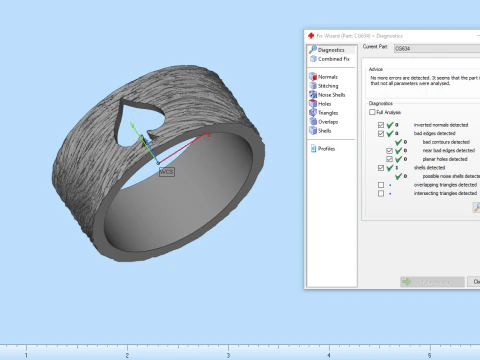Click the WCS label in the viewport

[x=167, y=172]
